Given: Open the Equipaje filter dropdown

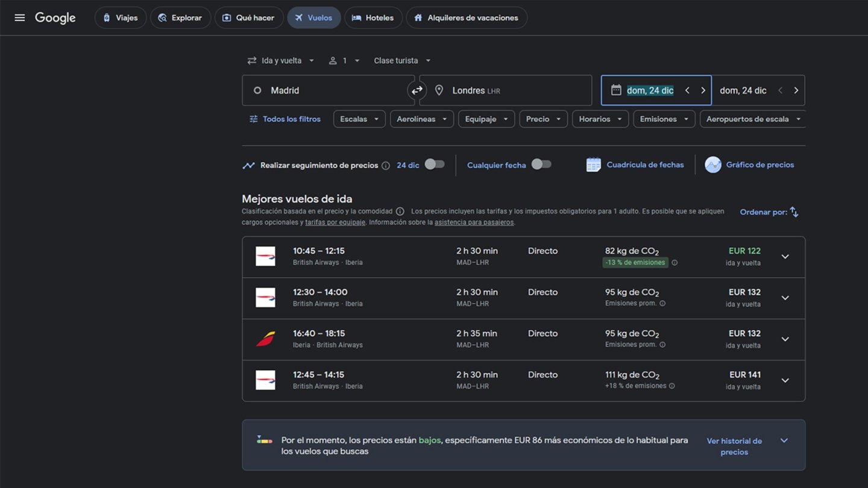Looking at the screenshot, I should click(x=486, y=119).
